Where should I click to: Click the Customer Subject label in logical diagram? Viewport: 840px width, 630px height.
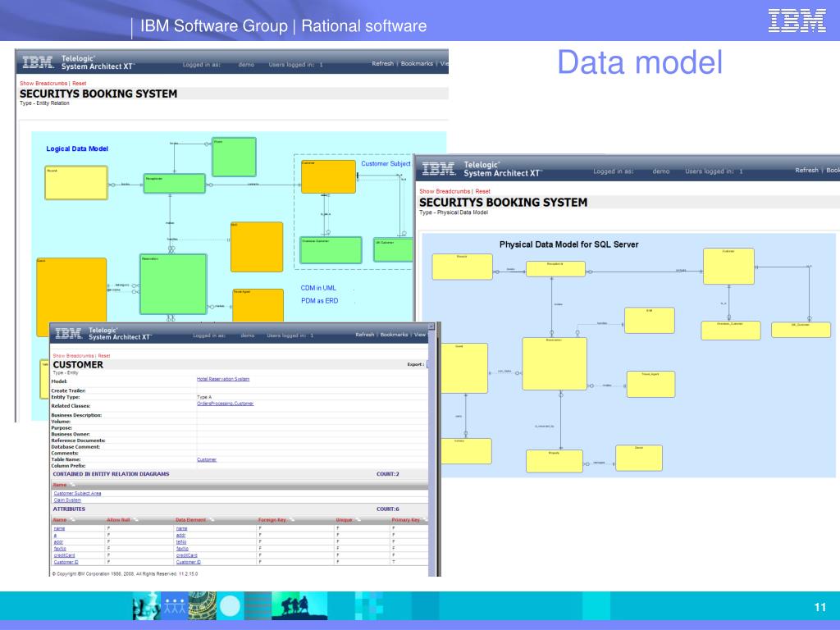coord(386,163)
